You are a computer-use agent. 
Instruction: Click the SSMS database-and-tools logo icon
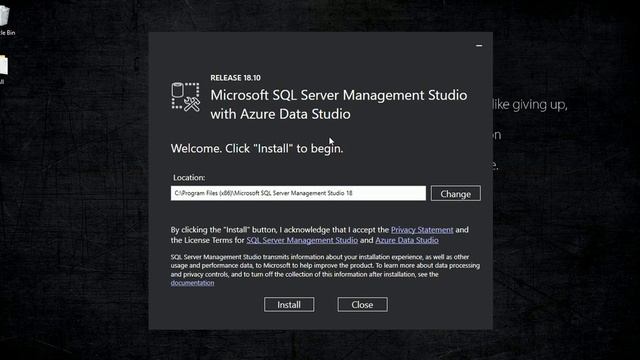click(x=186, y=97)
